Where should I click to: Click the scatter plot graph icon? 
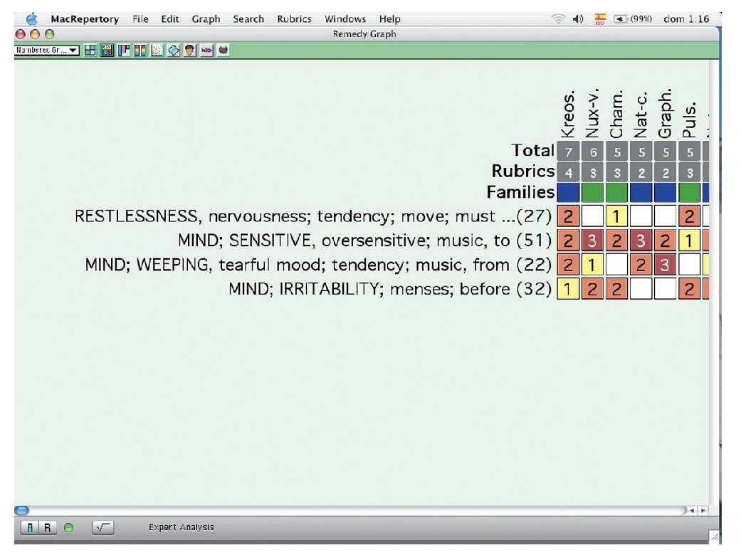coord(157,51)
